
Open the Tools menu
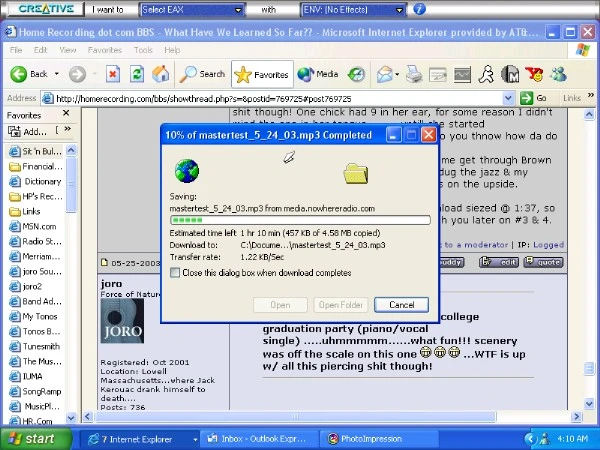coord(143,50)
